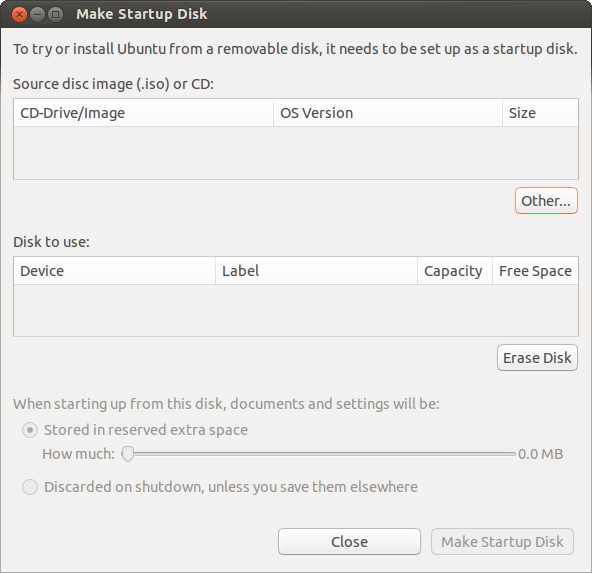
Task: Sort by OS Version column header
Action: point(388,112)
